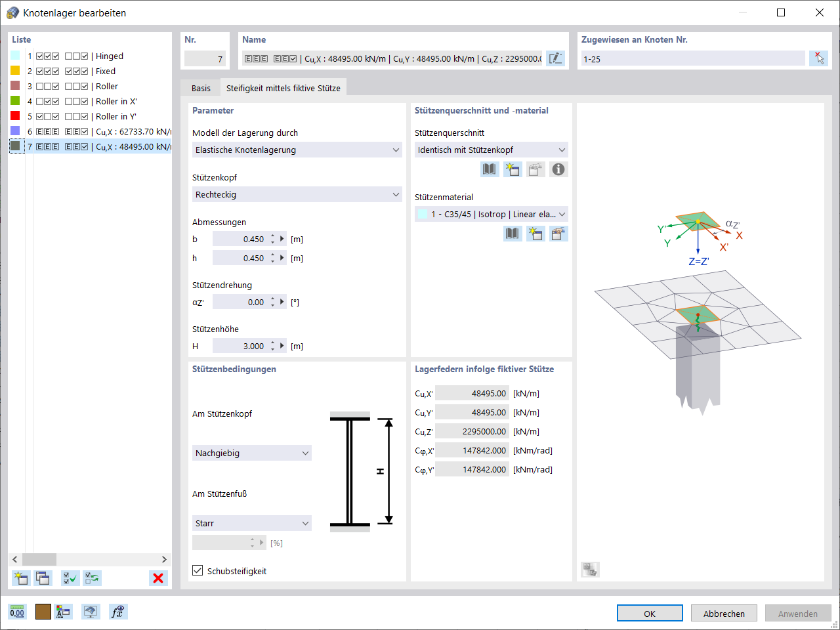Click the Abbrechen button

[724, 613]
